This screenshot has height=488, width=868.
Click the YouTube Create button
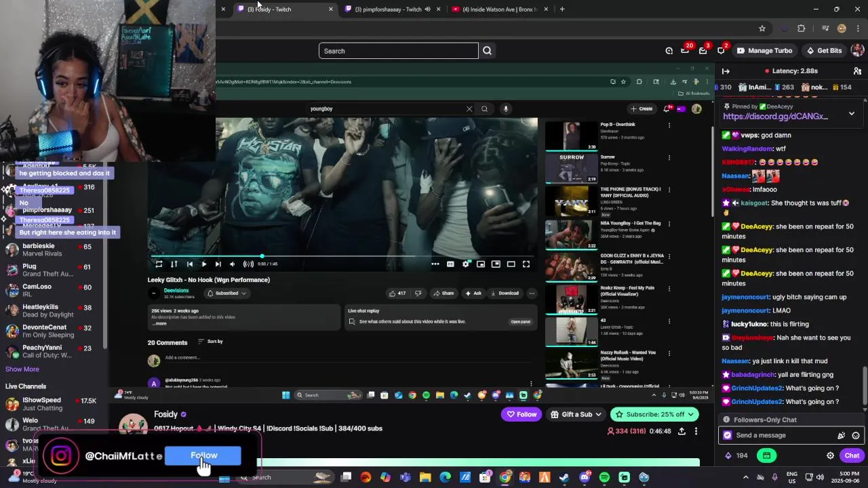click(642, 109)
